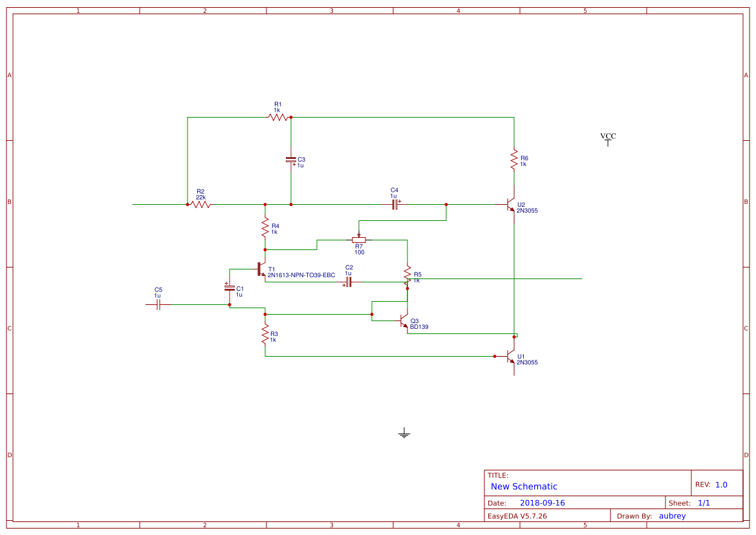Screen dimensions: 756x535
Task: Click the C2 capacitor symbol
Action: coord(348,282)
